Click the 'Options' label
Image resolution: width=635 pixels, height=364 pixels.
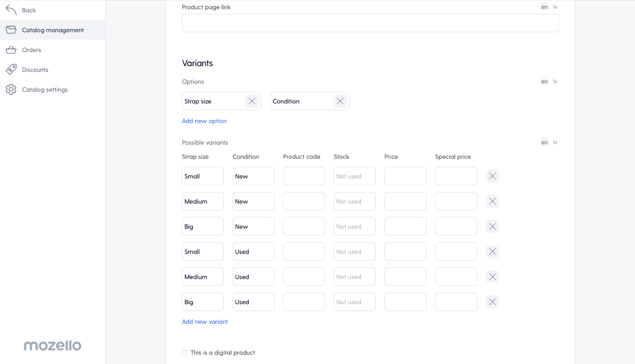coord(193,81)
